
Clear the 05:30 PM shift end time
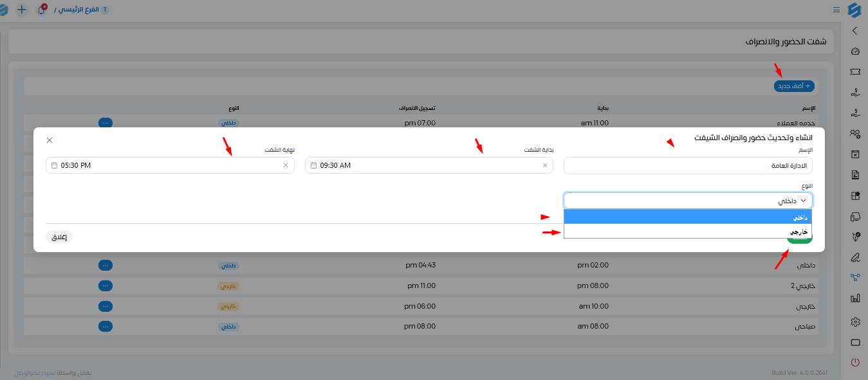tap(286, 165)
